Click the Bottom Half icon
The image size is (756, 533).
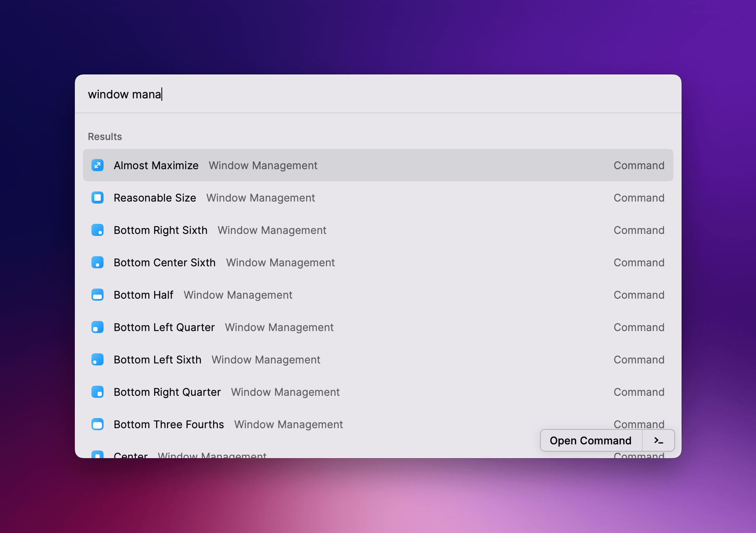point(97,295)
